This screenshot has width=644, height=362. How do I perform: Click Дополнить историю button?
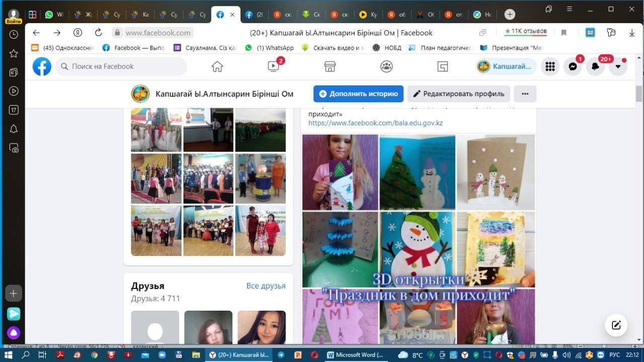[x=358, y=94]
